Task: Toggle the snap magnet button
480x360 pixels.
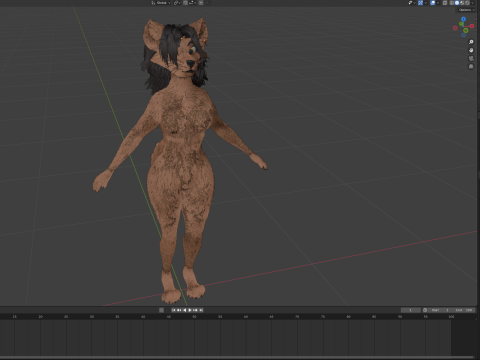Action: click(x=185, y=3)
